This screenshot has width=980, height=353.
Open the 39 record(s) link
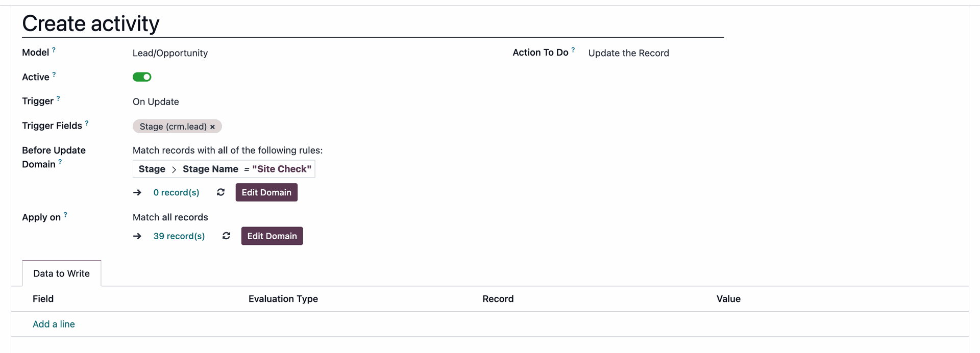179,236
